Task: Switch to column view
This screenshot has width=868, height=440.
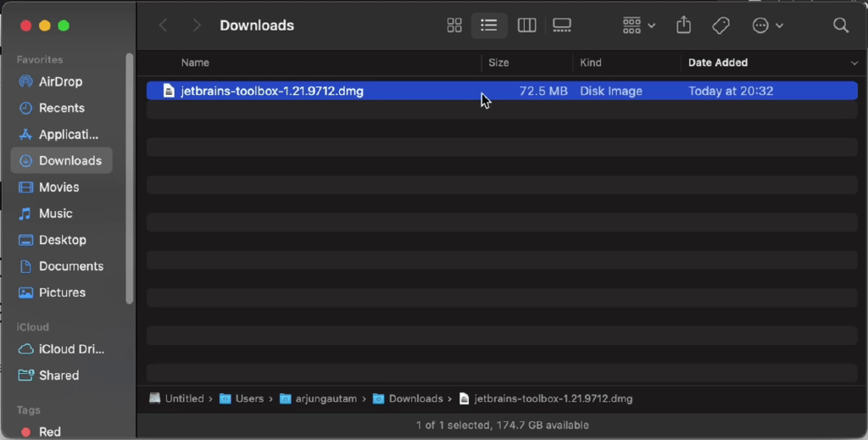Action: point(526,25)
